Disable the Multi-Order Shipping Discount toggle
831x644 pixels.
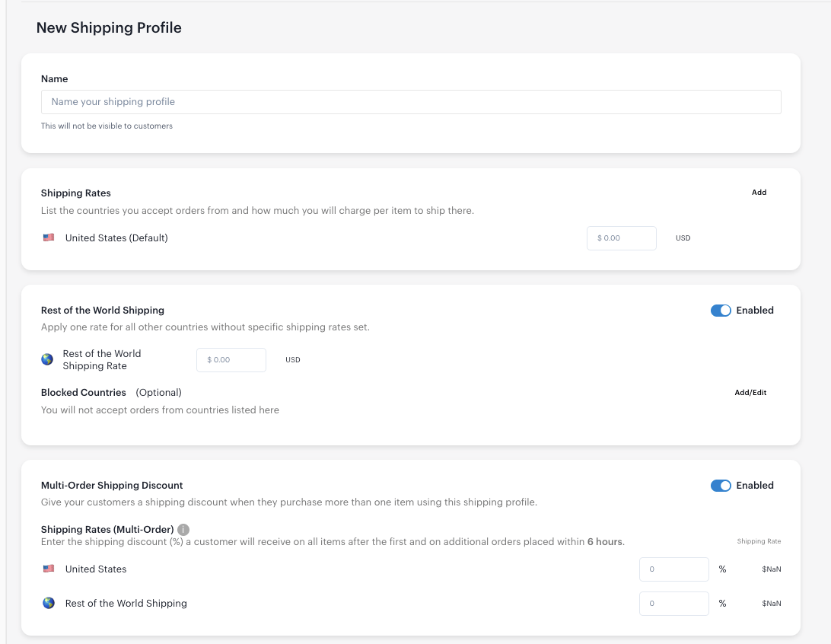(x=720, y=485)
